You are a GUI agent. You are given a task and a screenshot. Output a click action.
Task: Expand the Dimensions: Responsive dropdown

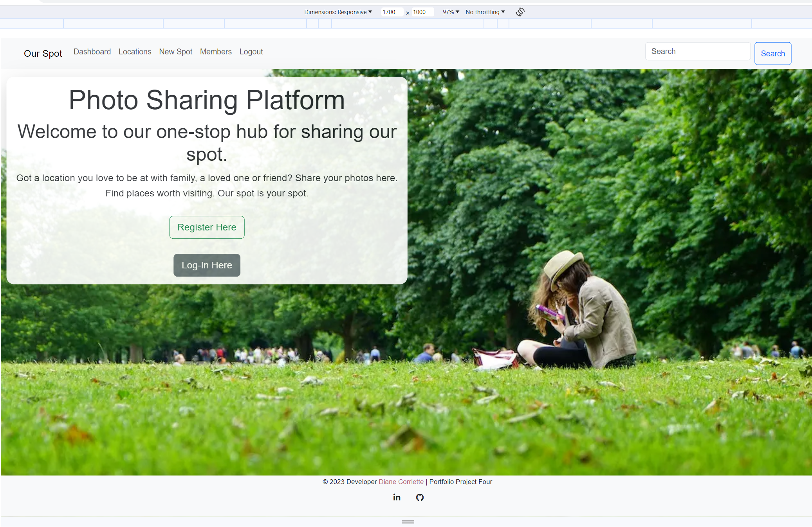click(338, 12)
